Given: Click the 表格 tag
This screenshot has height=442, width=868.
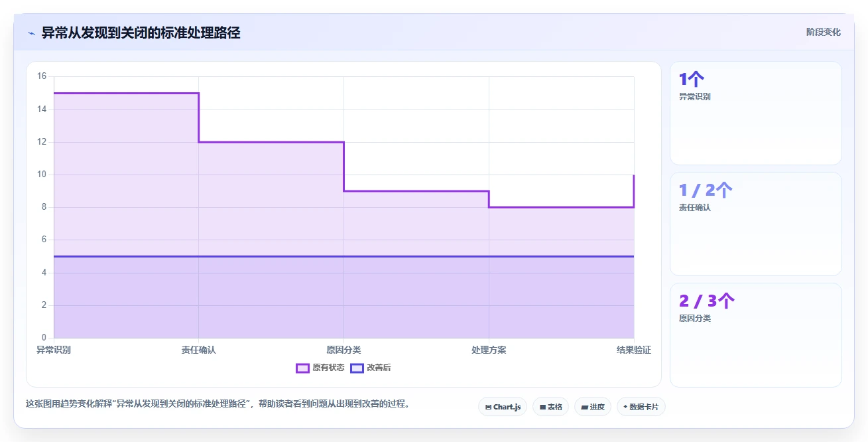Looking at the screenshot, I should 550,407.
